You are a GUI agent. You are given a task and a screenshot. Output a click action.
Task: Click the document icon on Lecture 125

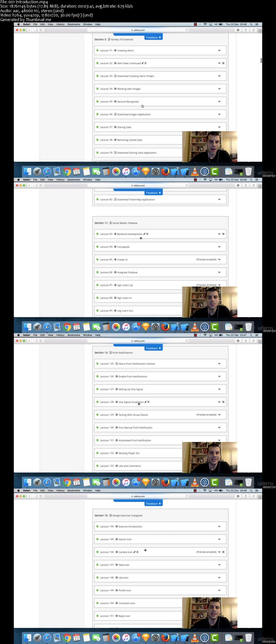click(117, 364)
